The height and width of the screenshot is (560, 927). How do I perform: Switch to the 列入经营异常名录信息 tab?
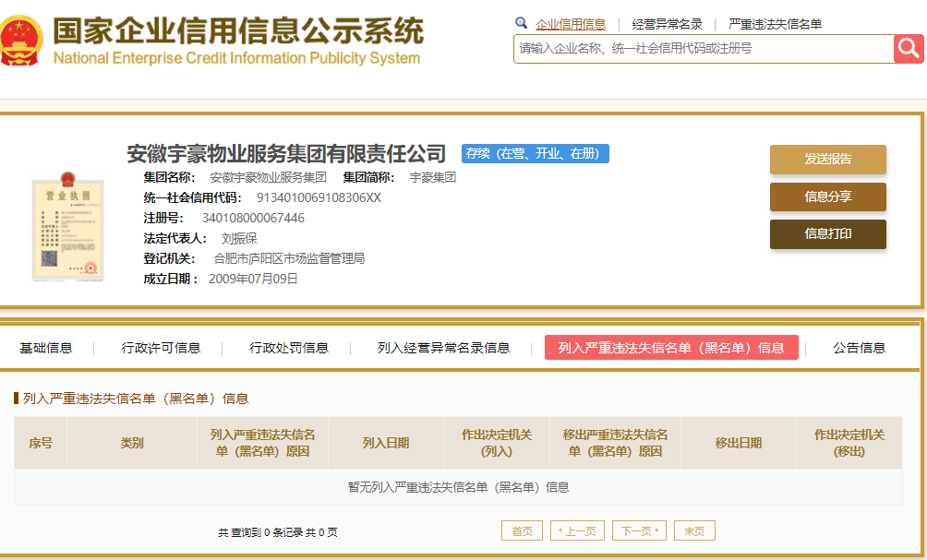(x=443, y=348)
